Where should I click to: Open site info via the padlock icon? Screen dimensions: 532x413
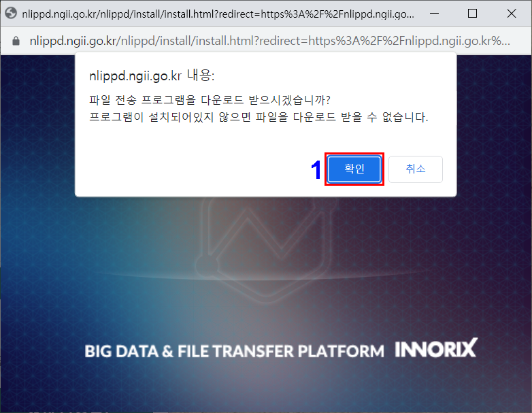[x=16, y=41]
